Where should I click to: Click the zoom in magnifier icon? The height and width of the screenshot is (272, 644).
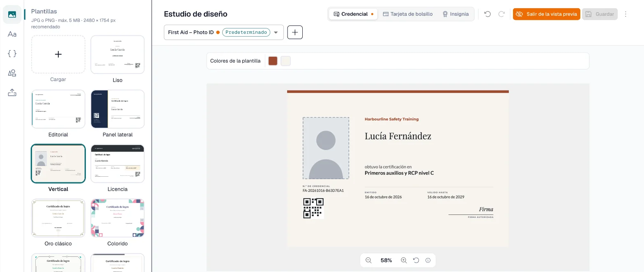click(404, 260)
